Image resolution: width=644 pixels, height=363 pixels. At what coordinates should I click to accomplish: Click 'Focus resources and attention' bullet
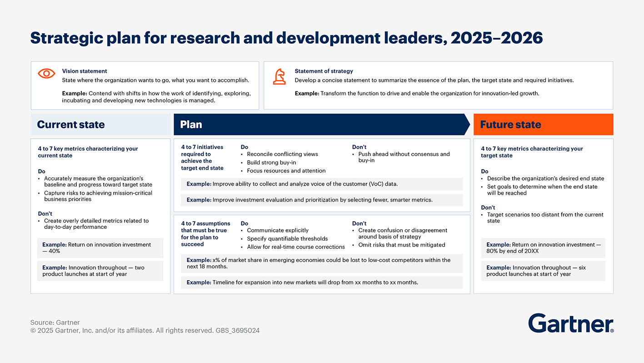283,171
